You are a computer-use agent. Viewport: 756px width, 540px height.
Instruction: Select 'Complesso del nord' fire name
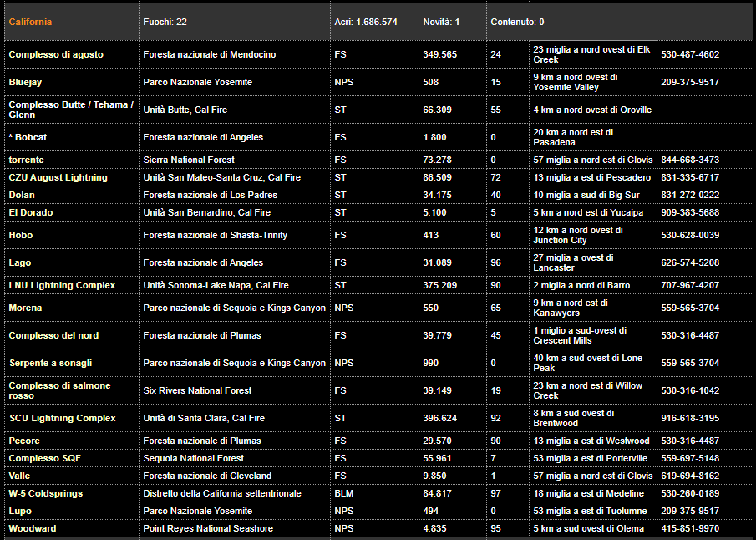tap(53, 335)
